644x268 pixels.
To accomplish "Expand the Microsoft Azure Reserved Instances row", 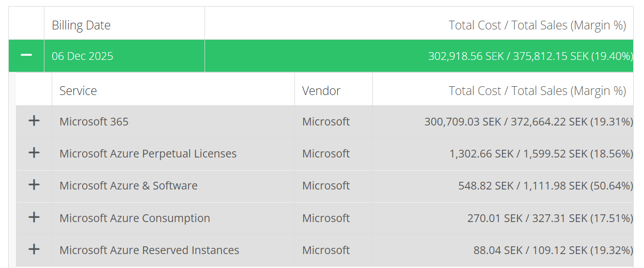I will click(x=34, y=249).
